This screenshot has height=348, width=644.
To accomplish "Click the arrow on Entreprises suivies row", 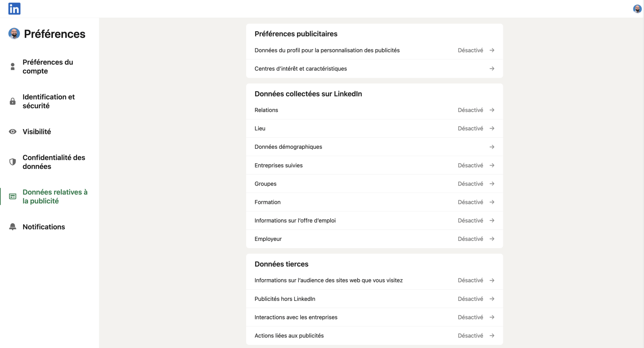I will [x=492, y=165].
